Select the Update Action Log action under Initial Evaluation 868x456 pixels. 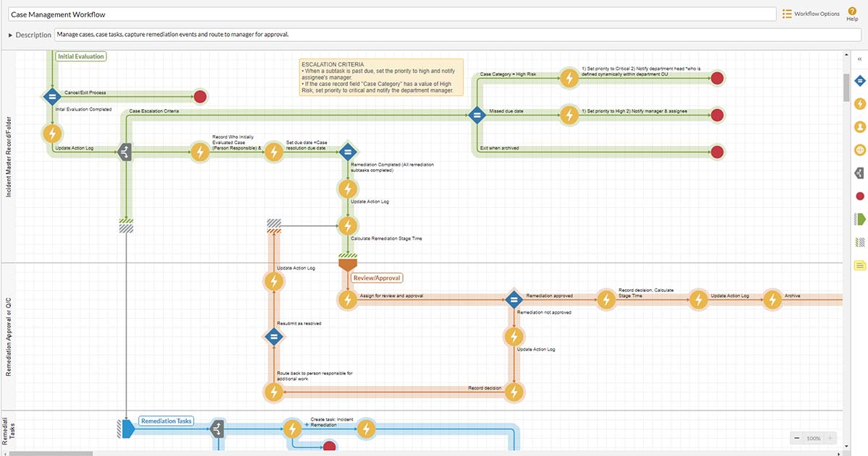coord(52,133)
